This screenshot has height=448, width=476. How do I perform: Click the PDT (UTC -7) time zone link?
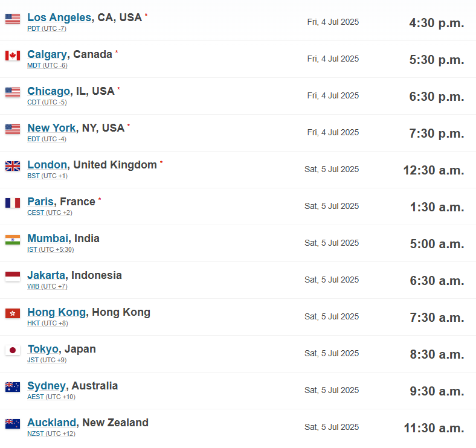(47, 28)
